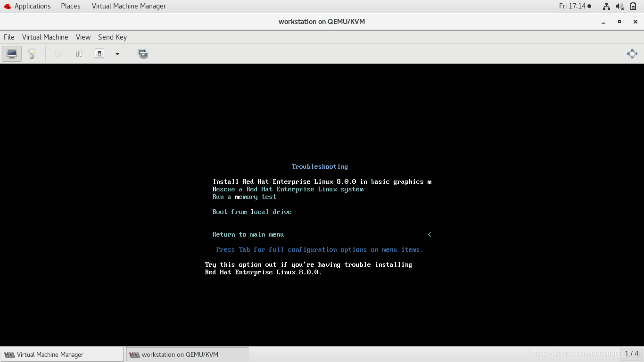This screenshot has width=644, height=362.
Task: Click the volume speaker icon
Action: 620,6
